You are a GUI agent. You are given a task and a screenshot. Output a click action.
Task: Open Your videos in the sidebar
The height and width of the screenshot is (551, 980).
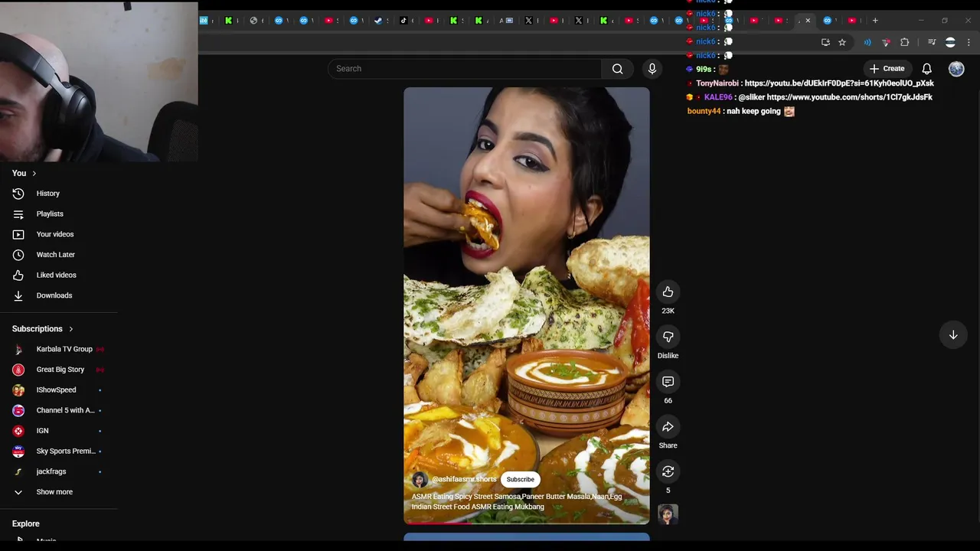[x=55, y=234]
